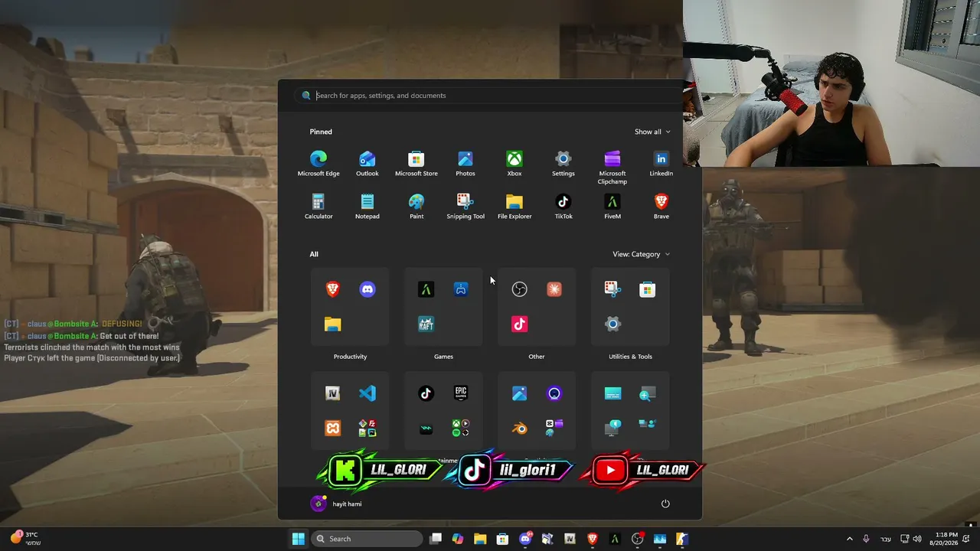Launch the pinned LinkedIn app
The image size is (980, 551).
[x=661, y=163]
